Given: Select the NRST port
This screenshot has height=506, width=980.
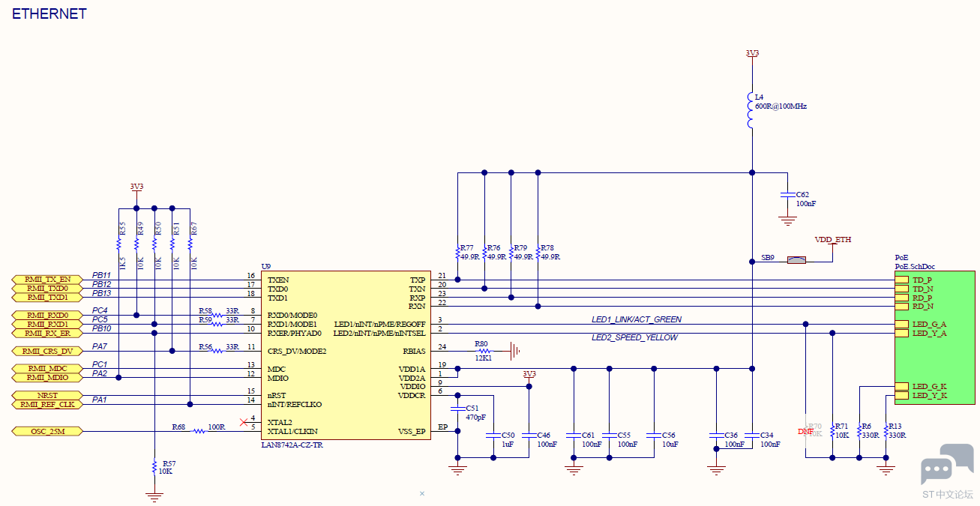Looking at the screenshot, I should (x=47, y=396).
